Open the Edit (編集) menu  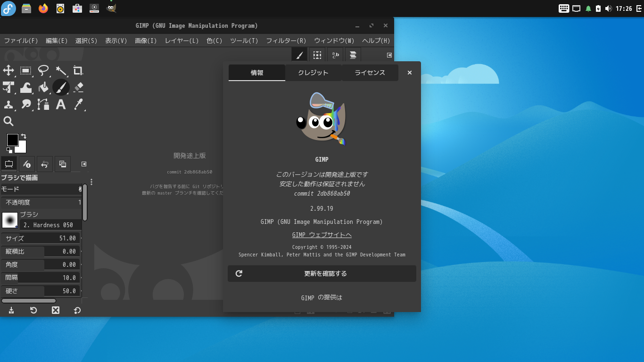57,41
